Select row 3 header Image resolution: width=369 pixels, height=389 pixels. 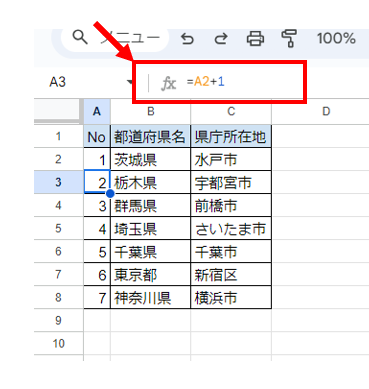tap(58, 182)
